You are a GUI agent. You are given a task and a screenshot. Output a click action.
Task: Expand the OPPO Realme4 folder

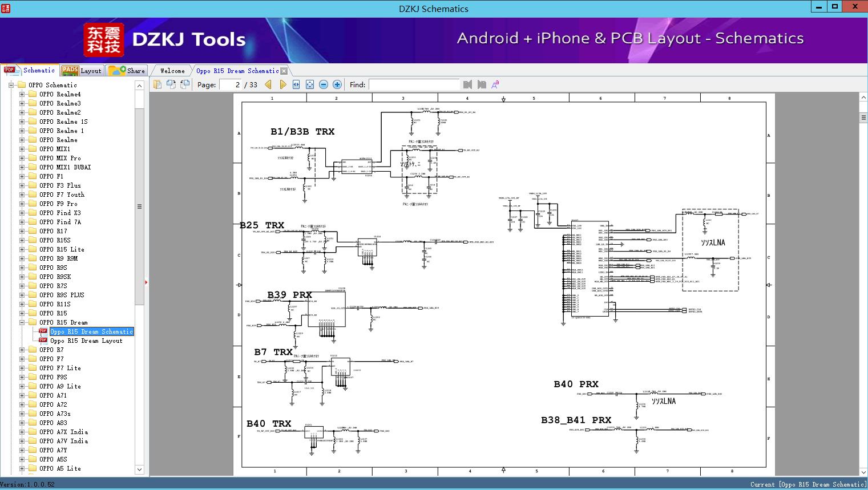click(x=22, y=94)
